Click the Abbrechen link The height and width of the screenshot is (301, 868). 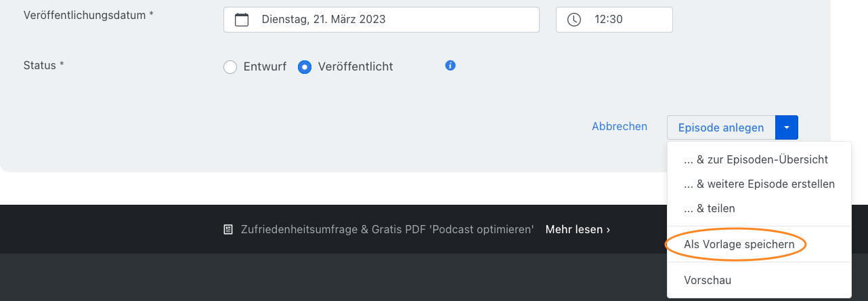620,127
